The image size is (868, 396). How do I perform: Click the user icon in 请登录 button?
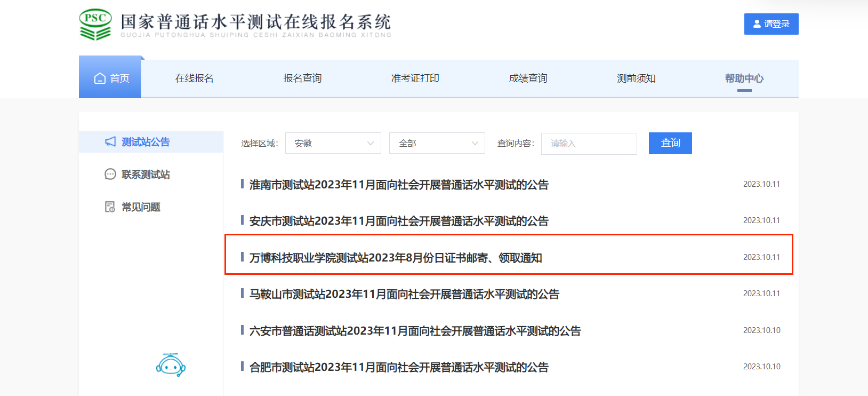coord(757,24)
